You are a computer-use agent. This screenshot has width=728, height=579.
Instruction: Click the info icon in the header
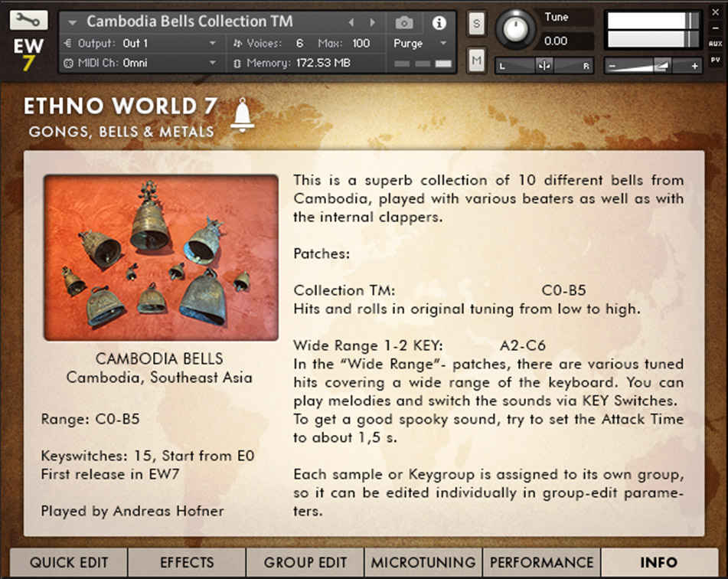point(439,23)
